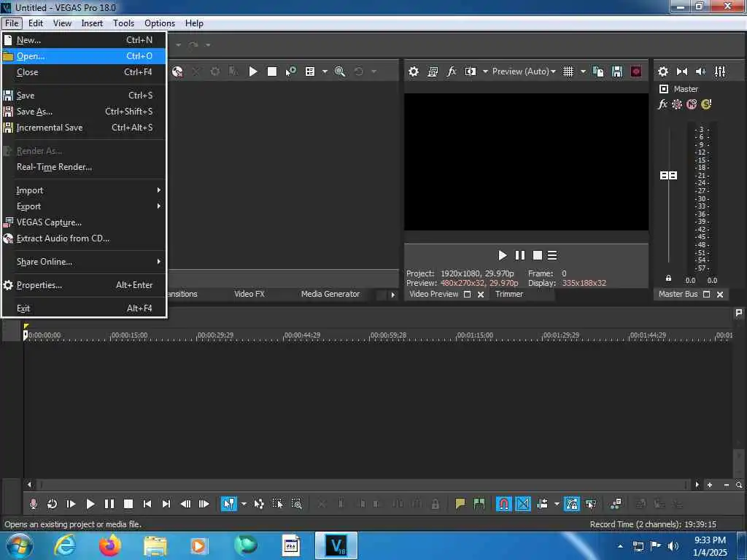This screenshot has height=560, width=747.
Task: Insert a region with the green flags icon
Action: [479, 504]
